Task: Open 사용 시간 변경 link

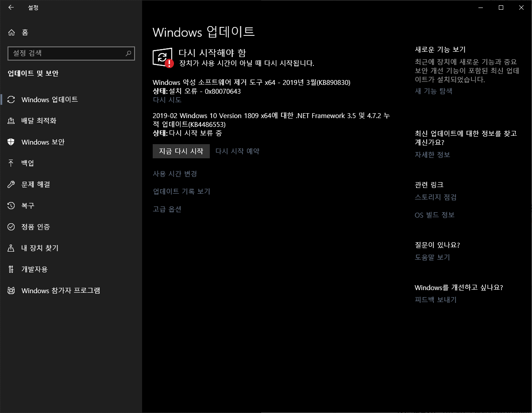Action: pyautogui.click(x=175, y=174)
